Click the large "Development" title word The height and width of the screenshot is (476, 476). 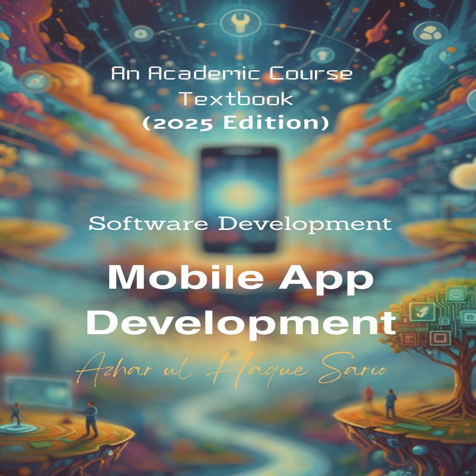pyautogui.click(x=243, y=321)
